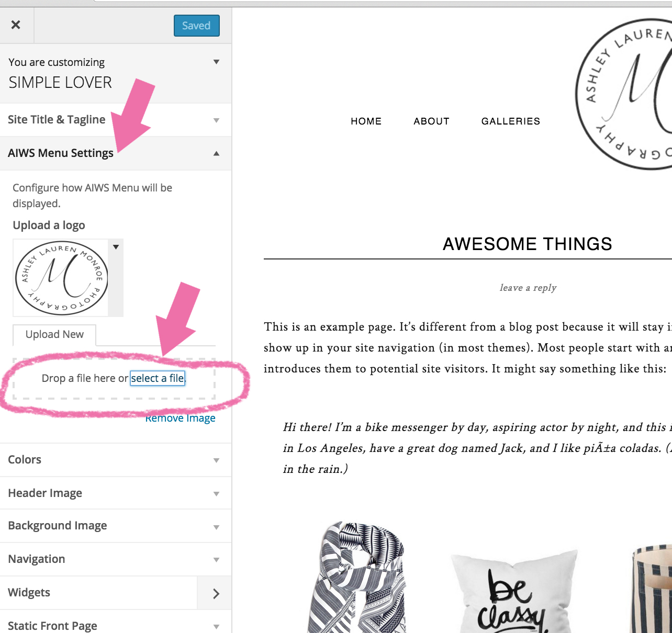Expand the Static Front Page section

tap(116, 624)
